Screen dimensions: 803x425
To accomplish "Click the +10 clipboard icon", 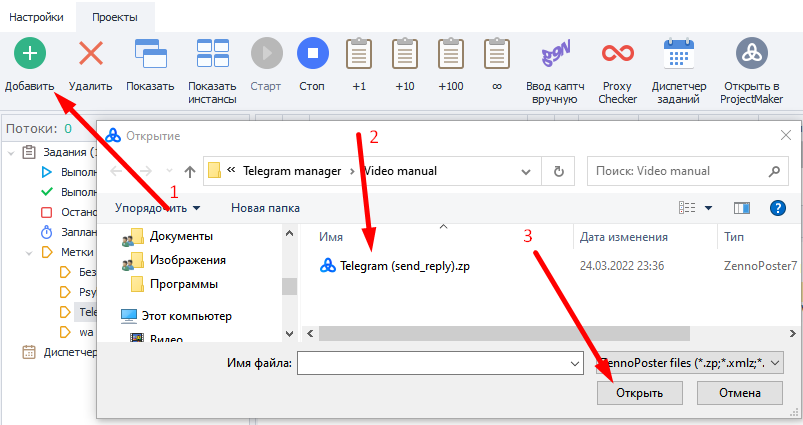I will [x=405, y=53].
